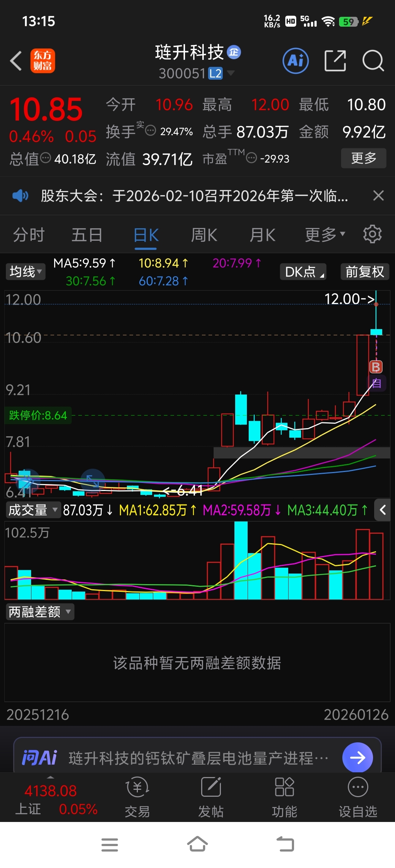Tap the info icon beside 总值
This screenshot has height=868, width=395.
(45, 158)
